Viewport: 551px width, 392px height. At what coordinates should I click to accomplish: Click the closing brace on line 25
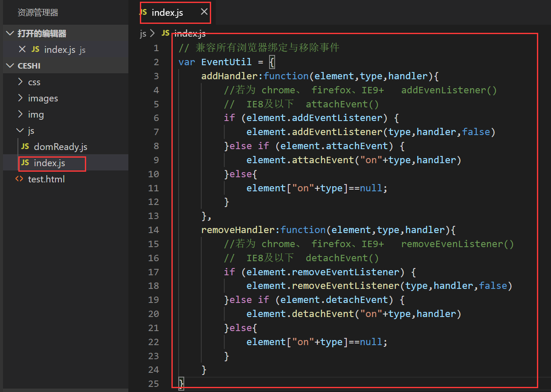tap(181, 383)
